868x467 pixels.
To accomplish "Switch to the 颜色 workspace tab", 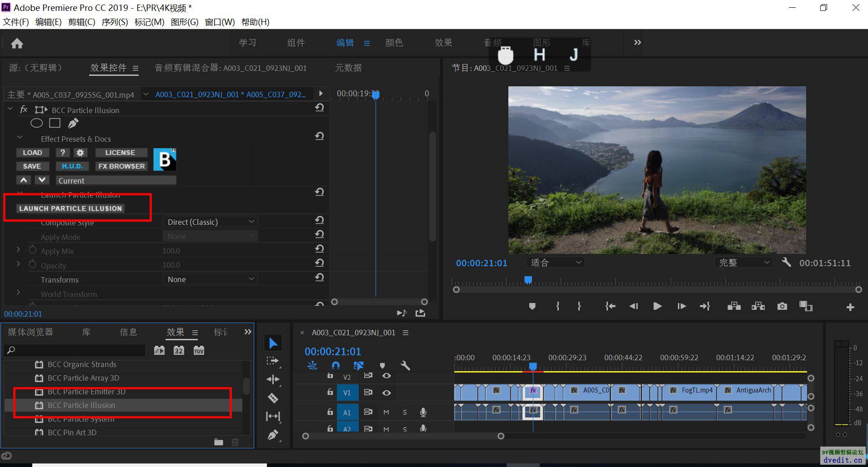I will [394, 43].
